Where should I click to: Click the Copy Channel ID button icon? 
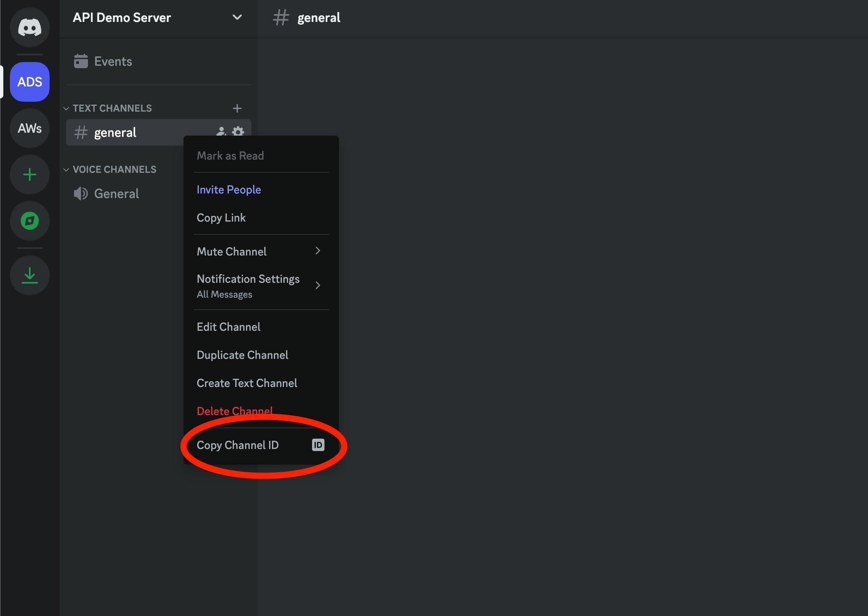317,445
